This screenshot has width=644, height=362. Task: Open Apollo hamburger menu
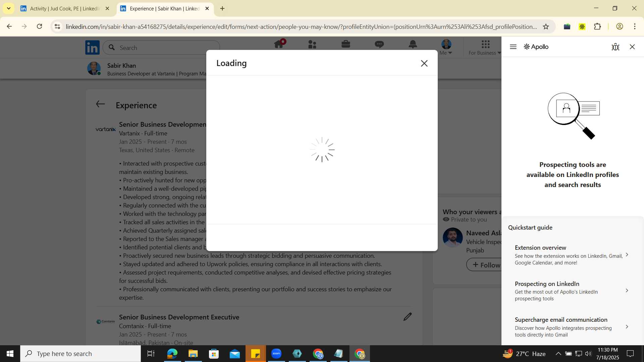[x=513, y=47]
